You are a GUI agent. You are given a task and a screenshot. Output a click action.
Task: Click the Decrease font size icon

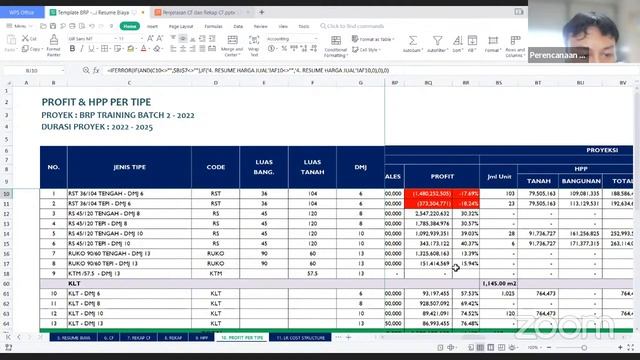pos(160,38)
